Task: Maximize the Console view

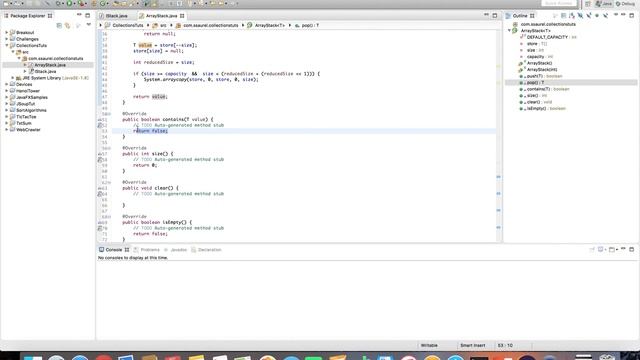Action: (631, 249)
